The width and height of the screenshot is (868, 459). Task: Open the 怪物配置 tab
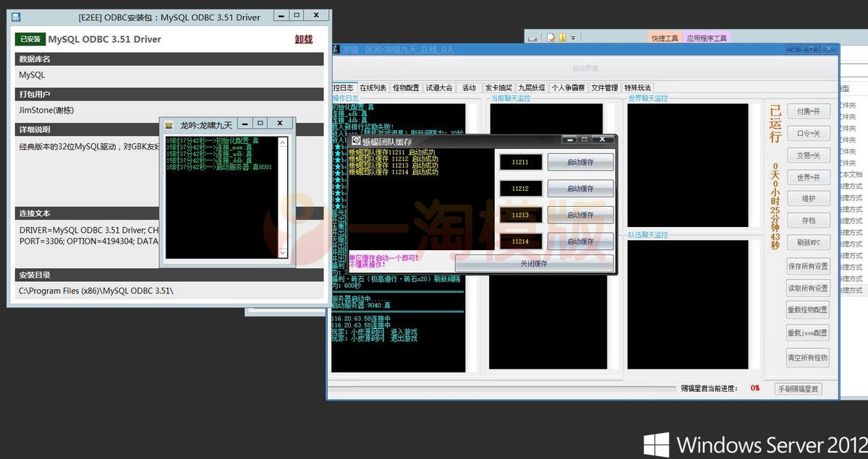tap(406, 87)
